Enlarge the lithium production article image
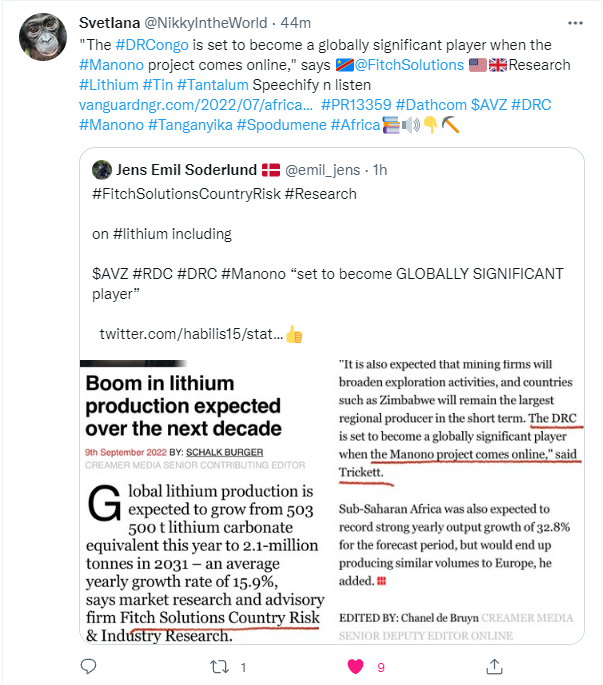The height and width of the screenshot is (685, 603). coord(332,501)
